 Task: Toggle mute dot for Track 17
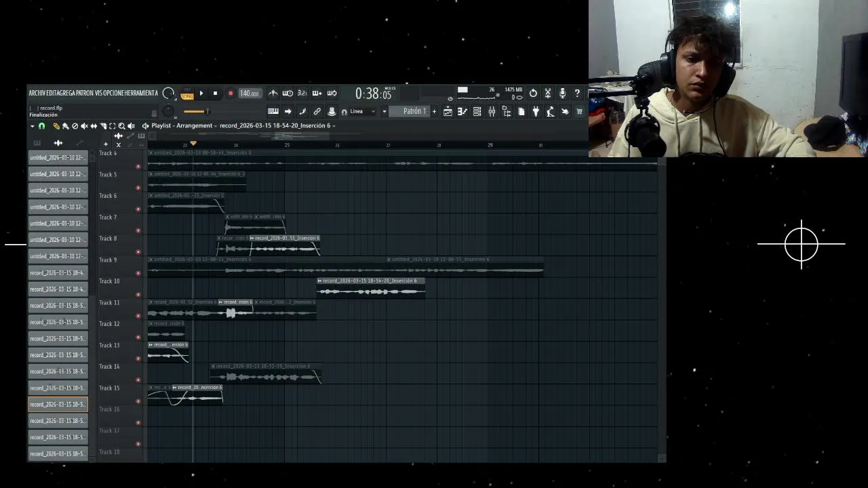(x=138, y=444)
